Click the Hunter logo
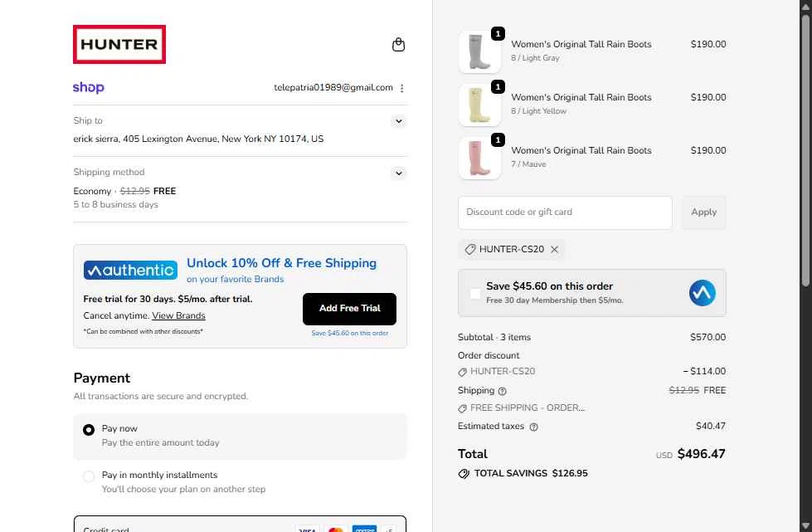812x532 pixels. tap(119, 45)
